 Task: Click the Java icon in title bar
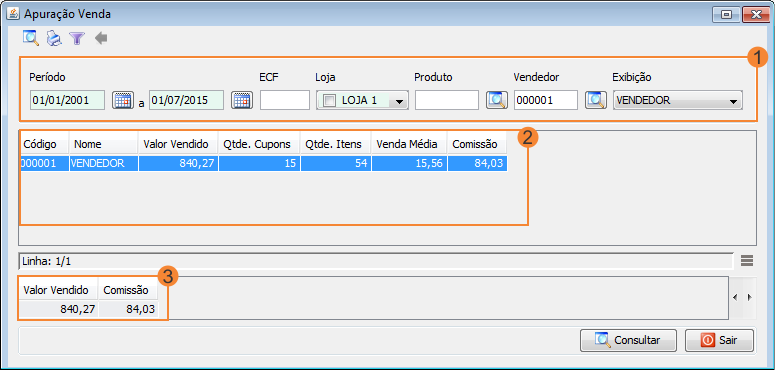tap(13, 14)
